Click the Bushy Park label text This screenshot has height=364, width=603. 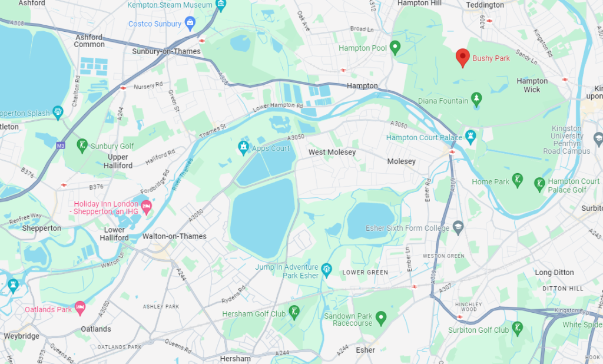pyautogui.click(x=491, y=58)
